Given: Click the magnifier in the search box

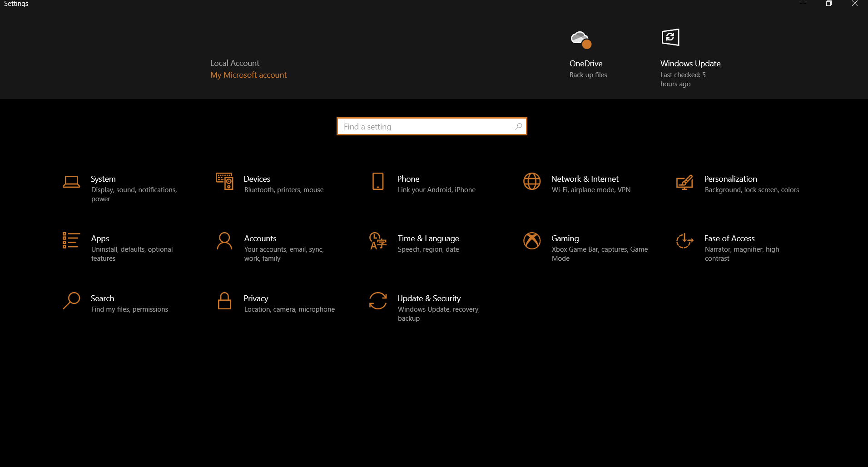Looking at the screenshot, I should (x=519, y=126).
